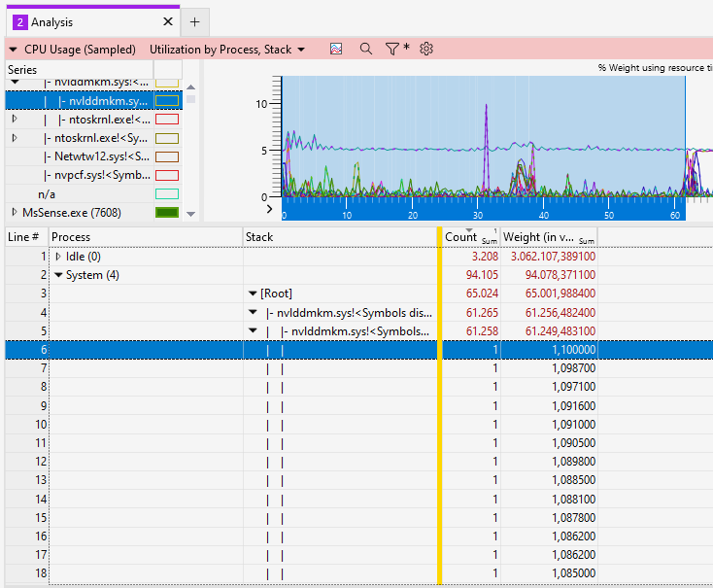Viewport: 713px width, 588px height.
Task: Collapse the [Root] stack node
Action: click(x=253, y=294)
